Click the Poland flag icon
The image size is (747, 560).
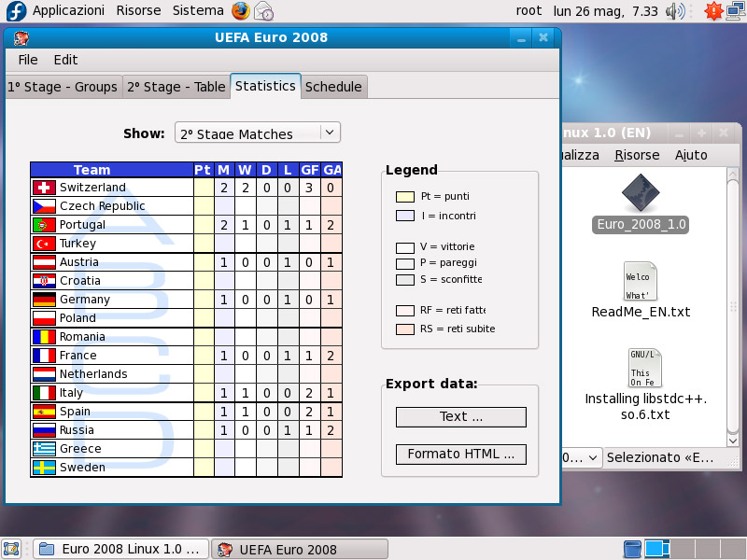(x=44, y=318)
